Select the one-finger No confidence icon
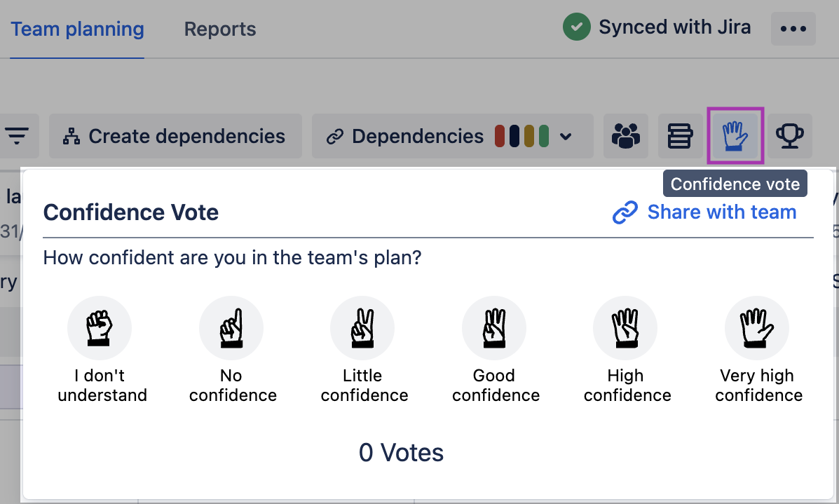This screenshot has width=839, height=504. click(x=231, y=328)
